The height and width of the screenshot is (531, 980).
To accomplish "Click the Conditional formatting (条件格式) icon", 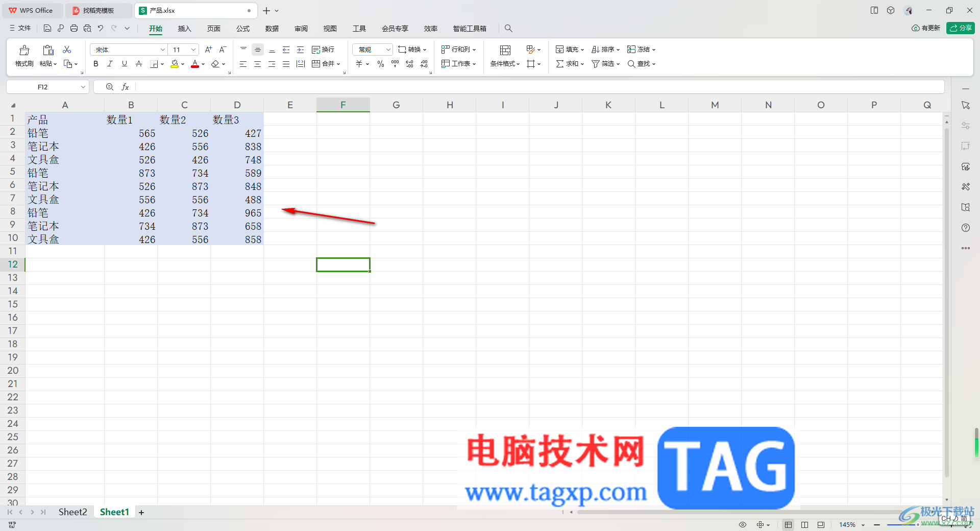I will pyautogui.click(x=505, y=50).
